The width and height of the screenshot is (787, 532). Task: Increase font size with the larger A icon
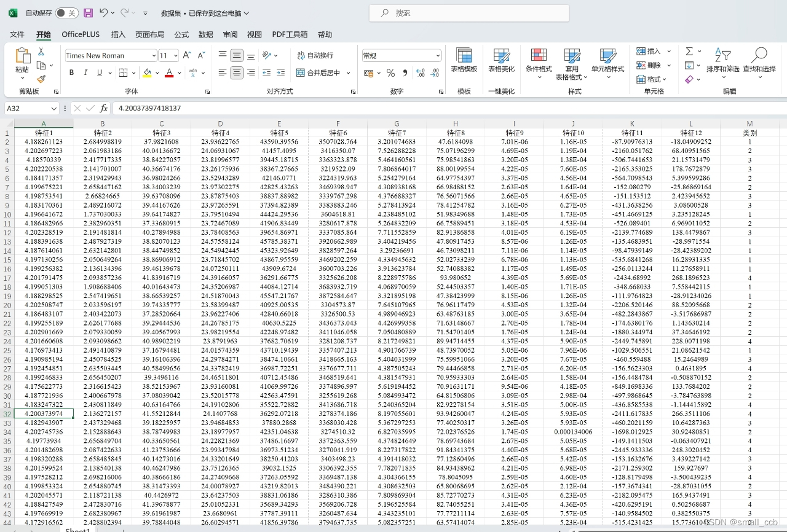pyautogui.click(x=187, y=55)
